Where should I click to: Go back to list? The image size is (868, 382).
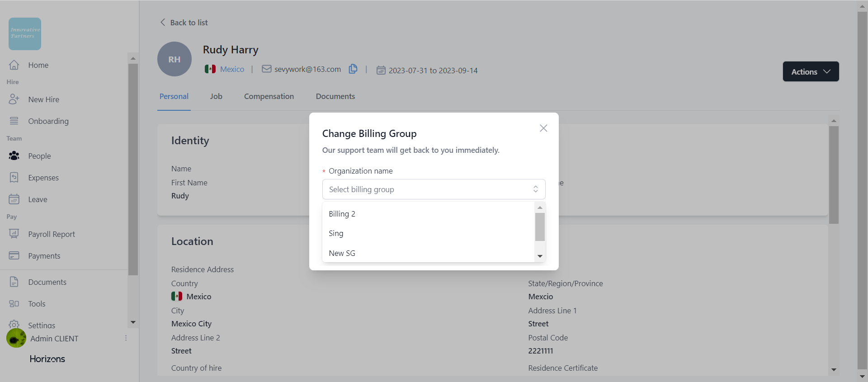184,23
